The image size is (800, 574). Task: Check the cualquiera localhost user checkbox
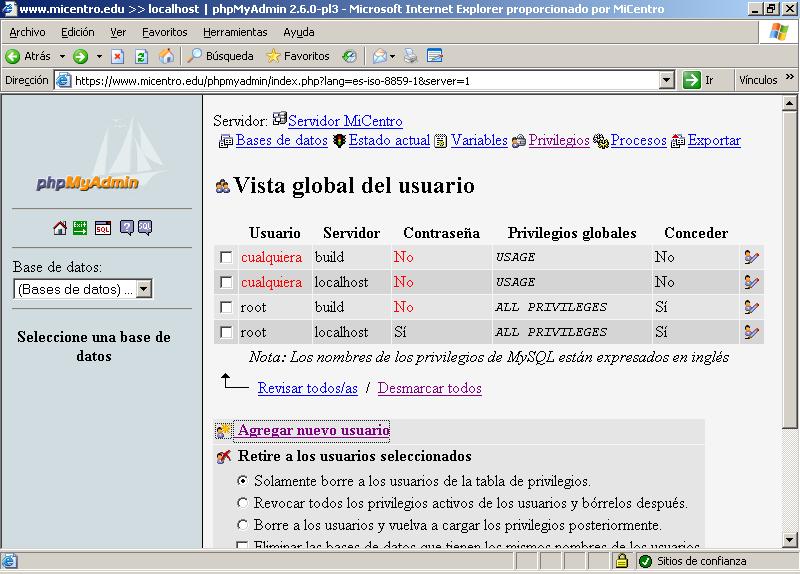click(x=226, y=282)
